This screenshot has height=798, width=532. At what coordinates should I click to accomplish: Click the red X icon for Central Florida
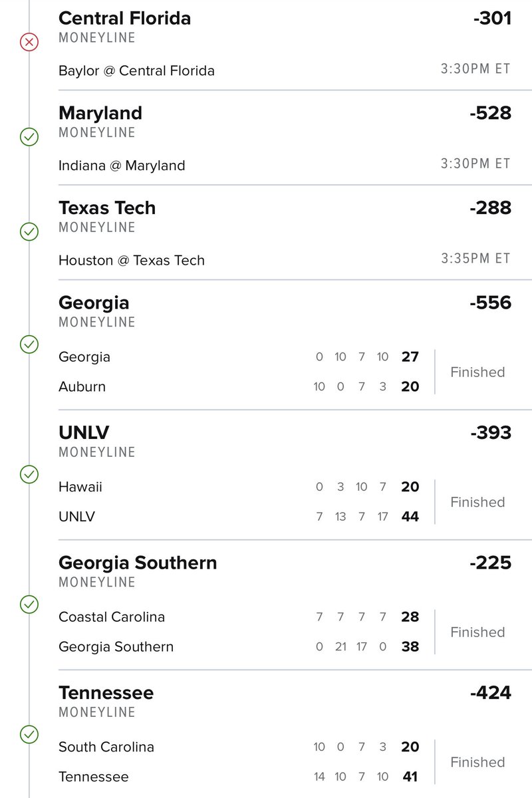click(29, 43)
